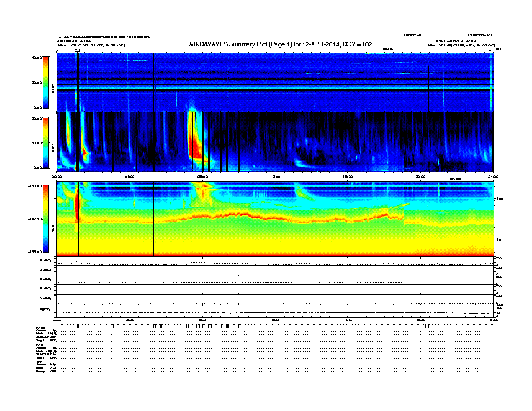Click the red burst column in TNR spectrogram
Screen dimensions: 532x411
coord(77,204)
